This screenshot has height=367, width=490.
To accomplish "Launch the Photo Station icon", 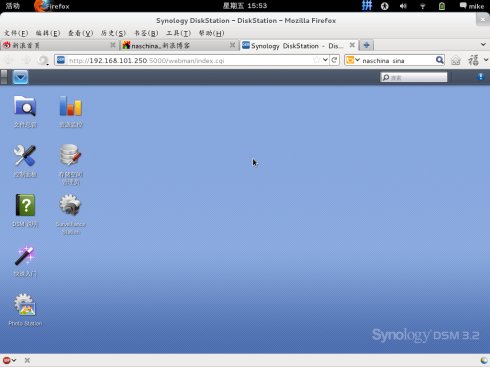I will [25, 304].
